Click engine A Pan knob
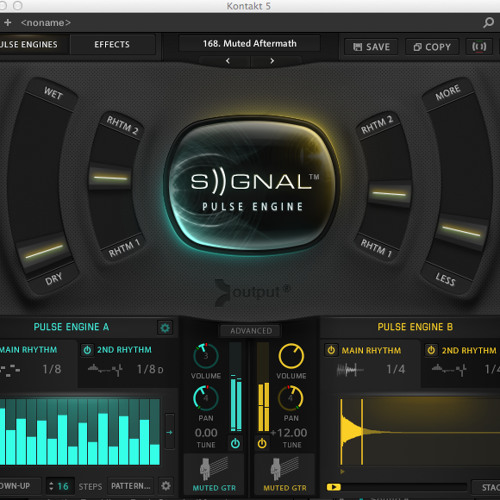 [x=206, y=398]
